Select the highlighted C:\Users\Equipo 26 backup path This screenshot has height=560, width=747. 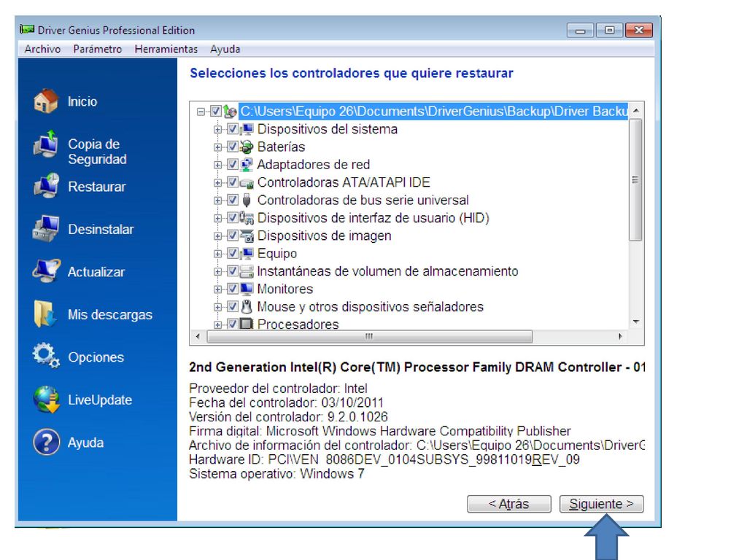click(433, 112)
